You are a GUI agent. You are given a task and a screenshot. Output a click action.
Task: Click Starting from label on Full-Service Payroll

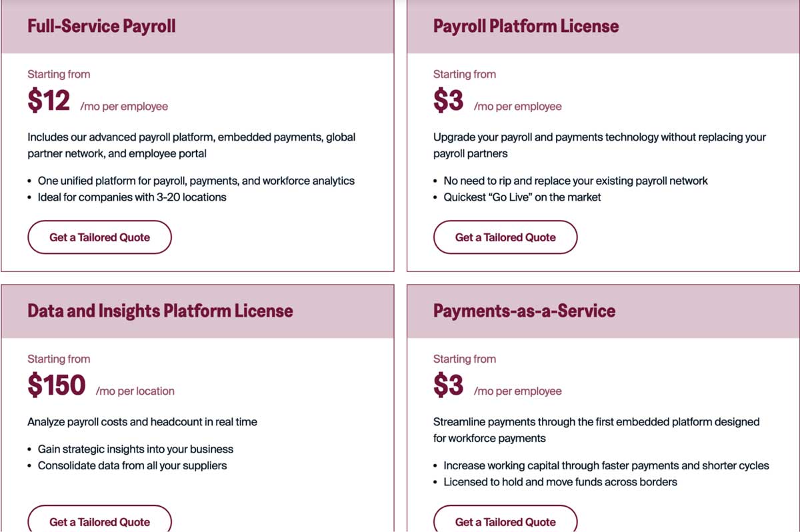click(x=59, y=74)
